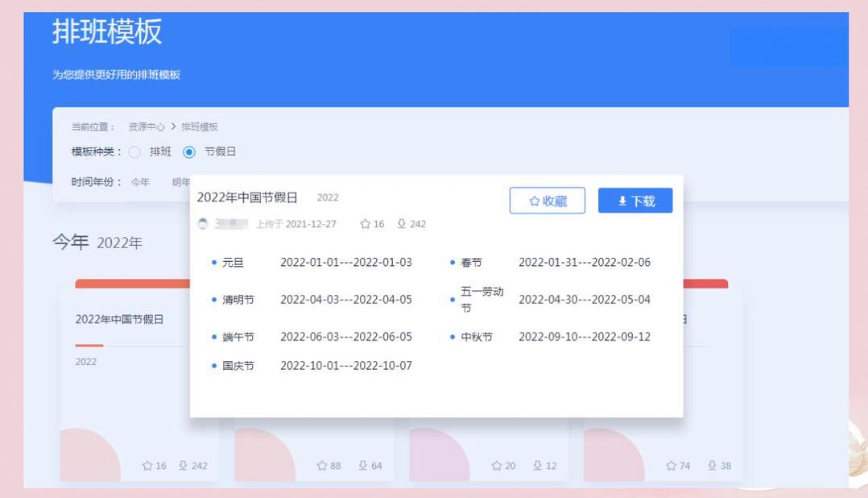This screenshot has height=498, width=868.
Task: Click date range 2022-10-01---2022-10-07
Action: click(x=346, y=366)
